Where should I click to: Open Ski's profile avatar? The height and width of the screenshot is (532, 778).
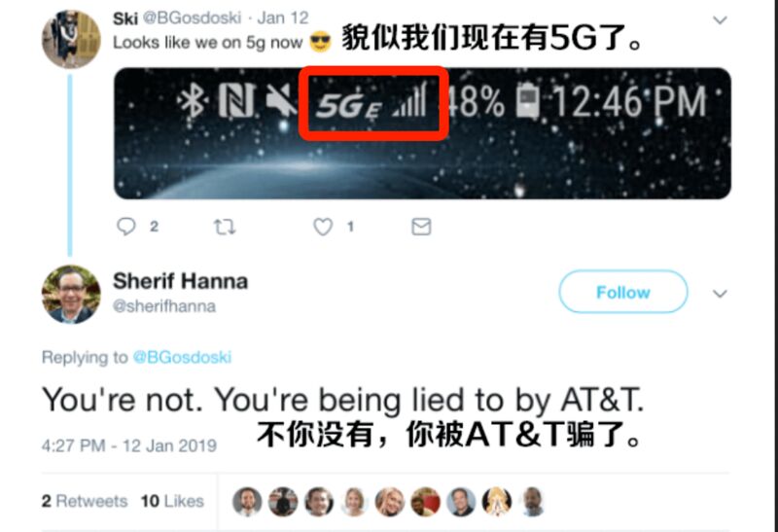(x=71, y=39)
